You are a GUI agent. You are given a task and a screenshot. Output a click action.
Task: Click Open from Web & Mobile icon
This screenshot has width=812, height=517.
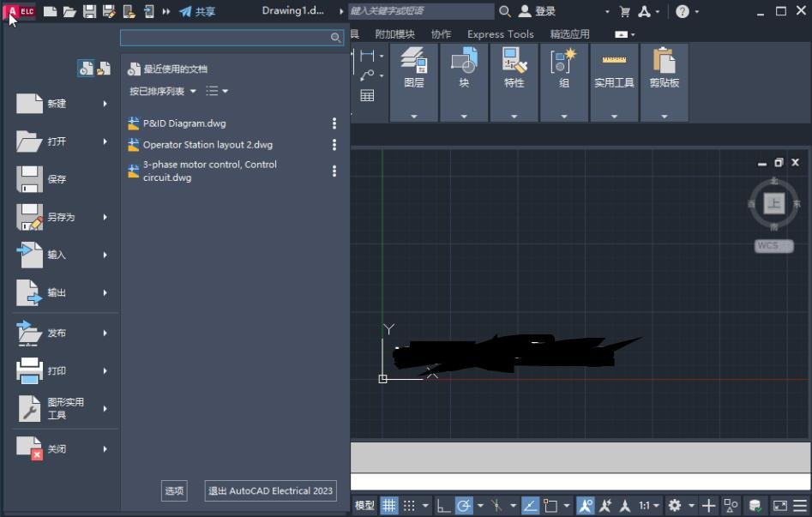pyautogui.click(x=129, y=11)
